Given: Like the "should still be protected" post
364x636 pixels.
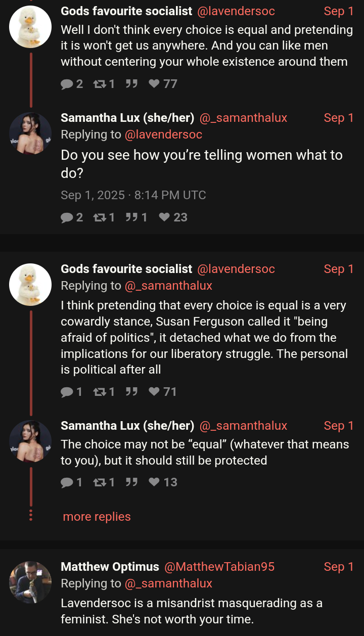Looking at the screenshot, I should click(154, 482).
